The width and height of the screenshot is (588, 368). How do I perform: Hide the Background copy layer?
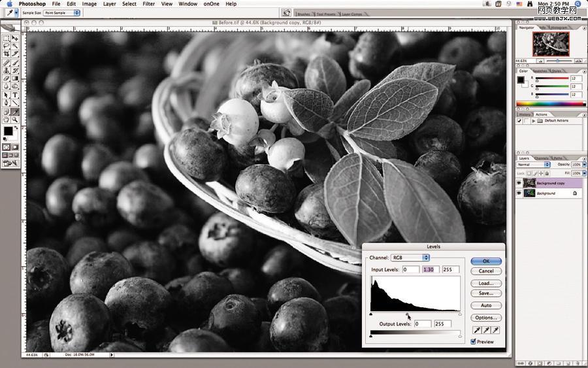(519, 183)
